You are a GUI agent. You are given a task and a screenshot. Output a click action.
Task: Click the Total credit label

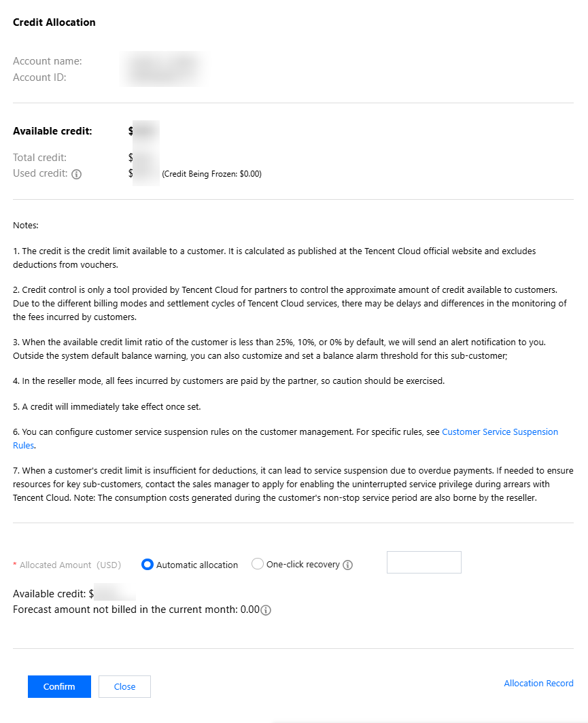(x=39, y=158)
